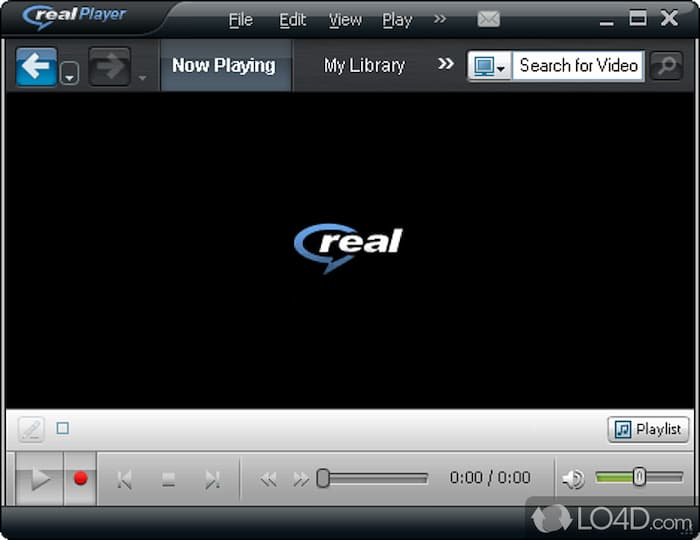
Task: Open the search type monitor dropdown
Action: 490,66
